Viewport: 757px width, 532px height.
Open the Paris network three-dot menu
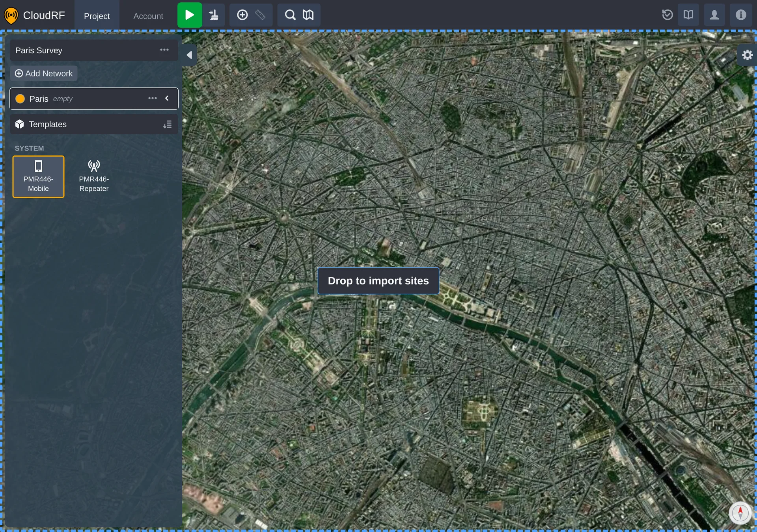click(153, 99)
